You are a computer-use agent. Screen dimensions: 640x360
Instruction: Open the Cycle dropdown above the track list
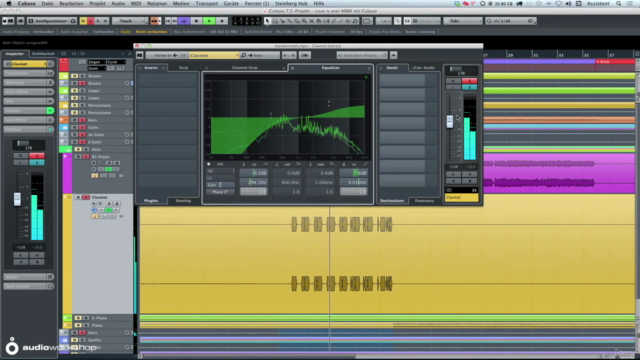[x=116, y=62]
